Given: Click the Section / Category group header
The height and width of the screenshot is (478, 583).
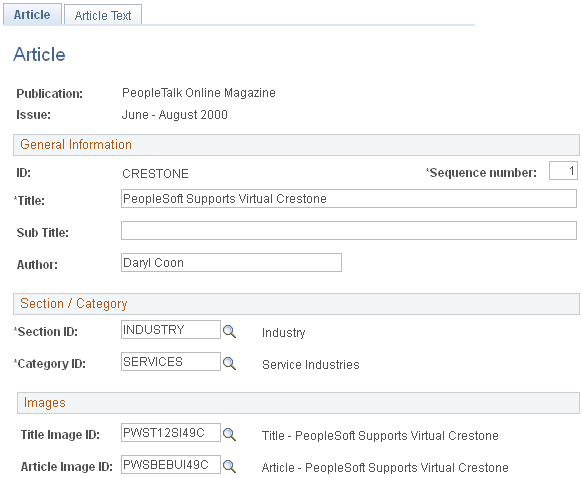Looking at the screenshot, I should (x=296, y=304).
